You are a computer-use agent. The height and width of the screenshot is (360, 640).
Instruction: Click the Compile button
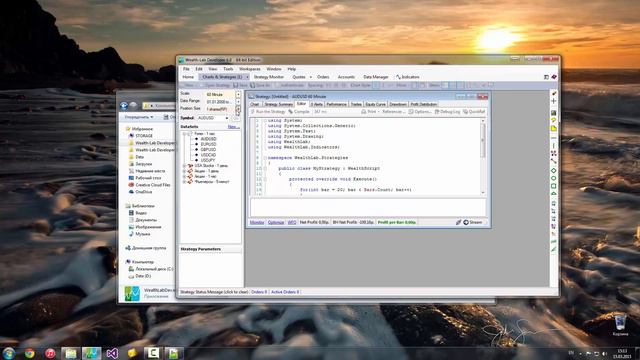click(299, 112)
